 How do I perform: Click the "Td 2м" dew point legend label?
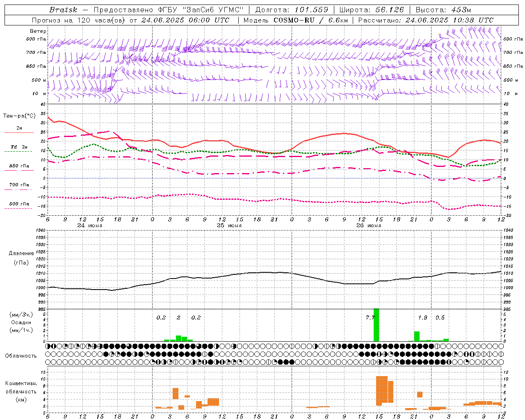(19, 147)
